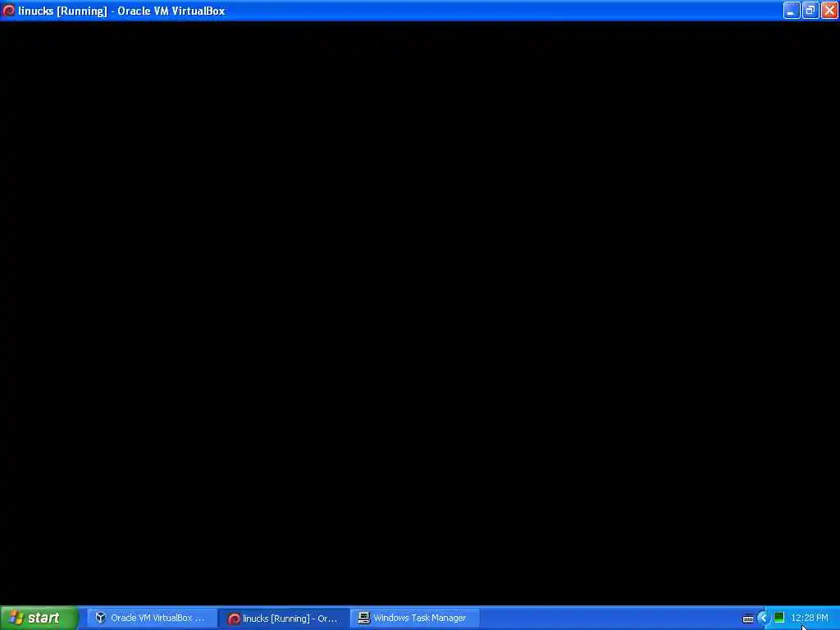Image resolution: width=840 pixels, height=630 pixels.
Task: Click the VirtualBox icon in the window title bar
Action: click(8, 10)
